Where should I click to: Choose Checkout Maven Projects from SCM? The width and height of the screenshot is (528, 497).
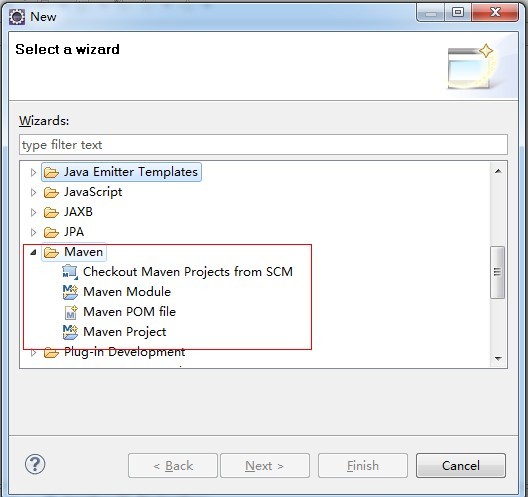tap(188, 272)
